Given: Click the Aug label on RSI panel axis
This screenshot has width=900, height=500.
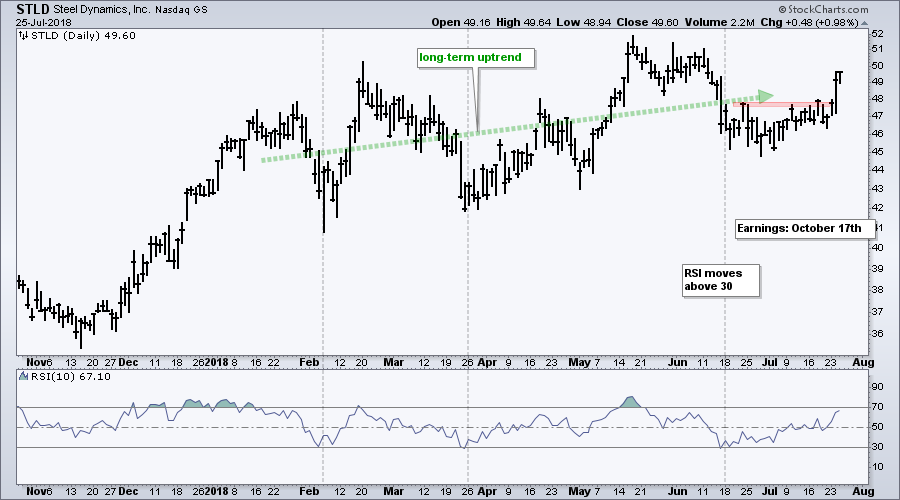Looking at the screenshot, I should point(863,491).
